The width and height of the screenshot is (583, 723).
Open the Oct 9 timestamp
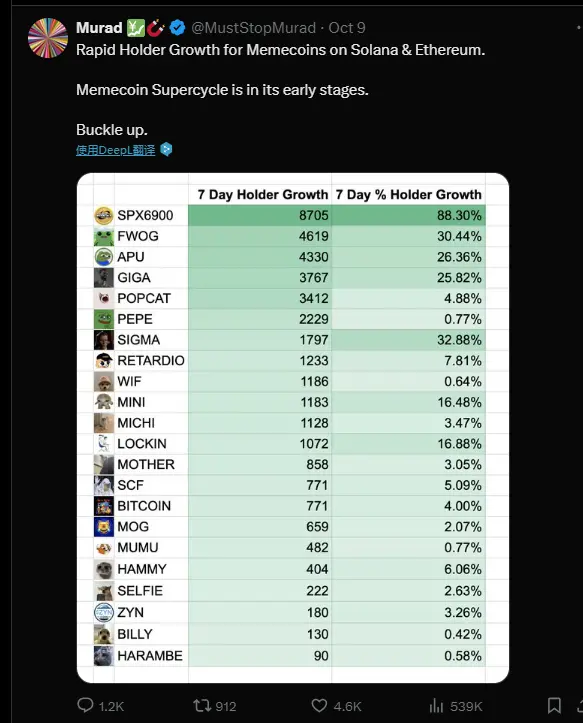(347, 28)
